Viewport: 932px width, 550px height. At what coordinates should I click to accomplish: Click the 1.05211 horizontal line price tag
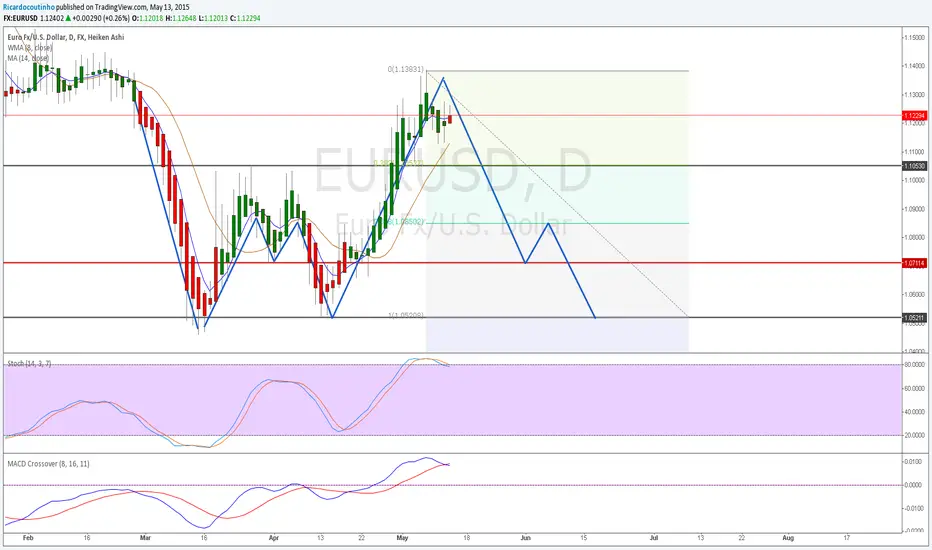[x=914, y=318]
